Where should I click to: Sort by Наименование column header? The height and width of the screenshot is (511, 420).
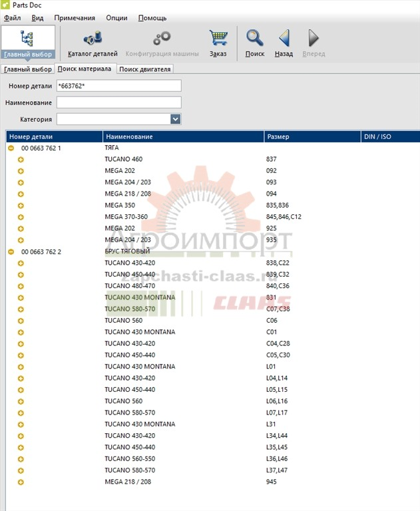[183, 136]
